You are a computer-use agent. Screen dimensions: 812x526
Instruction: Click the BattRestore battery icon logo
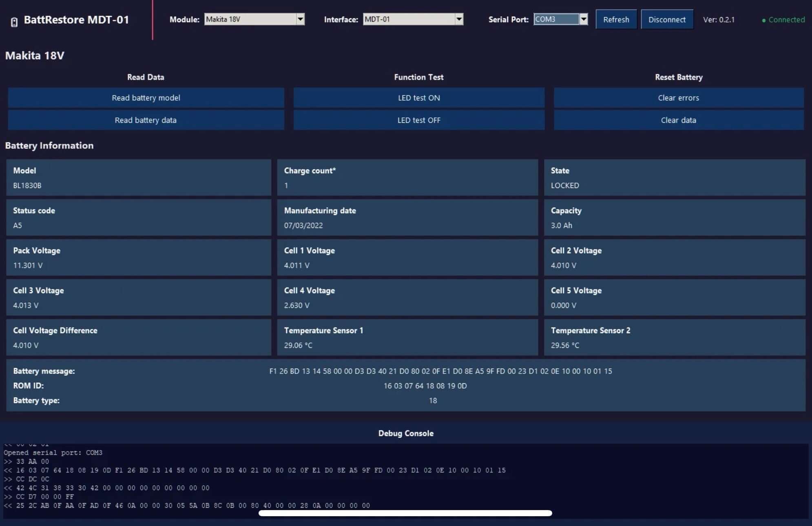tap(14, 20)
